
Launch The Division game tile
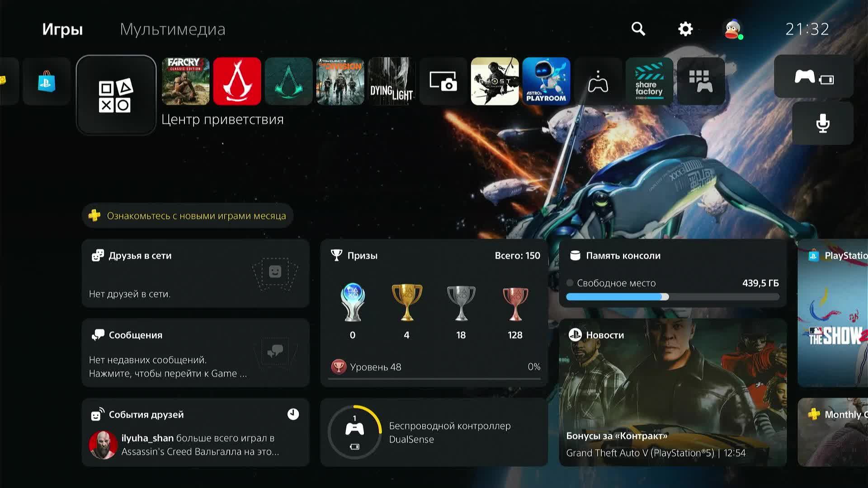(340, 81)
